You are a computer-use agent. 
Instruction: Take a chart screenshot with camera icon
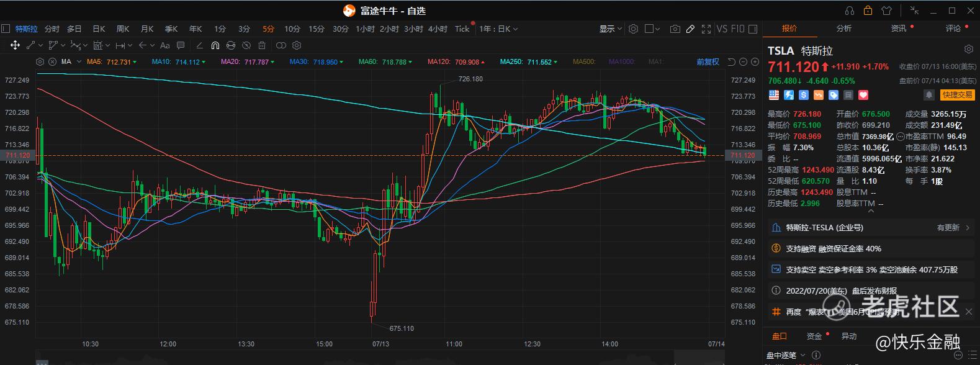pos(675,29)
